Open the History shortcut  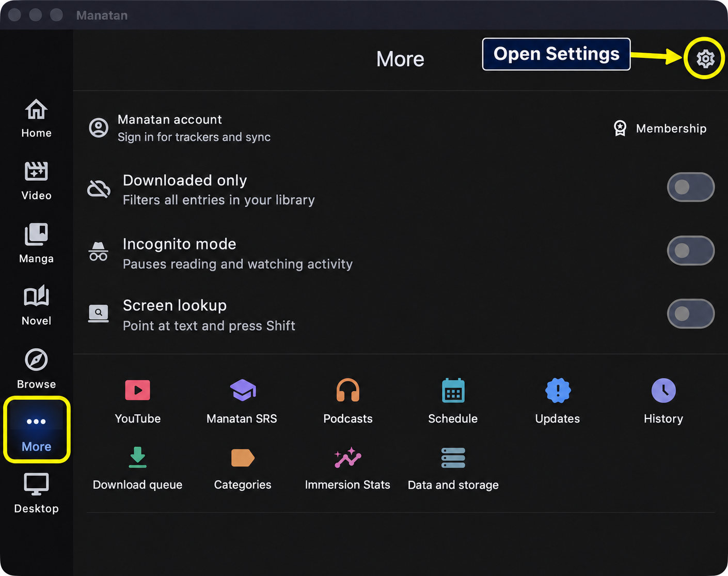[x=663, y=401]
